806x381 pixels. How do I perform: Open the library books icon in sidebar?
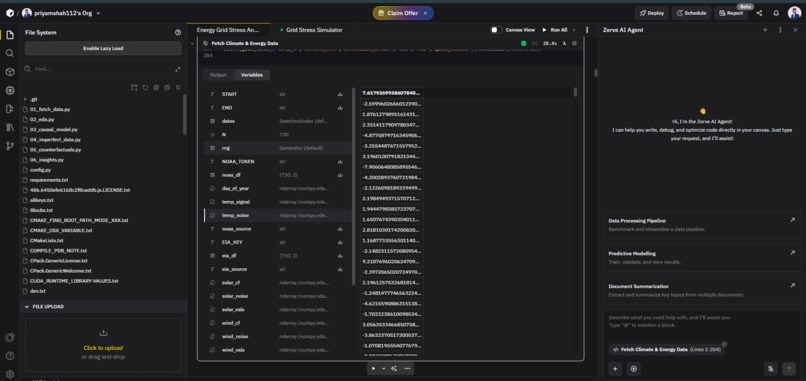coord(10,127)
